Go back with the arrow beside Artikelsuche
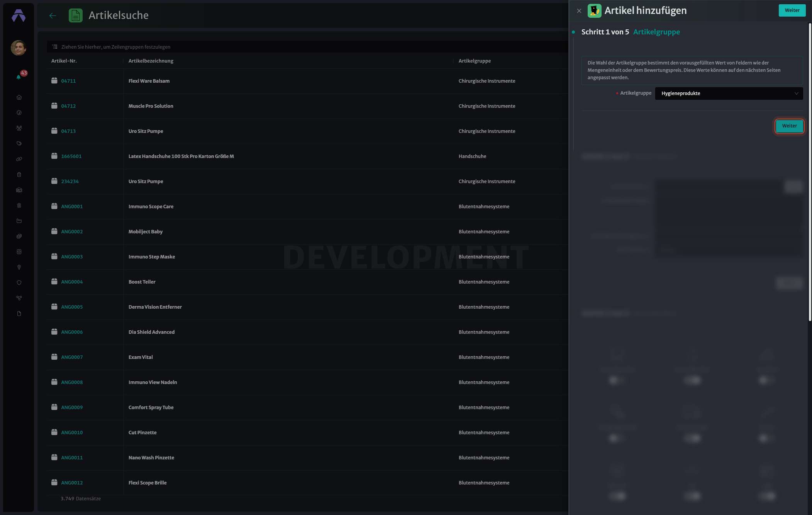 [53, 15]
